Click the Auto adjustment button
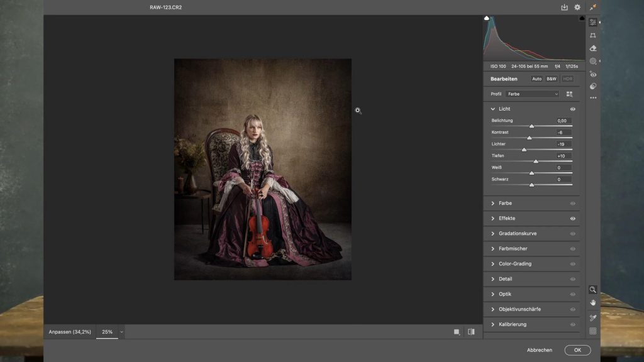Viewport: 644px width, 362px height. coord(536,79)
